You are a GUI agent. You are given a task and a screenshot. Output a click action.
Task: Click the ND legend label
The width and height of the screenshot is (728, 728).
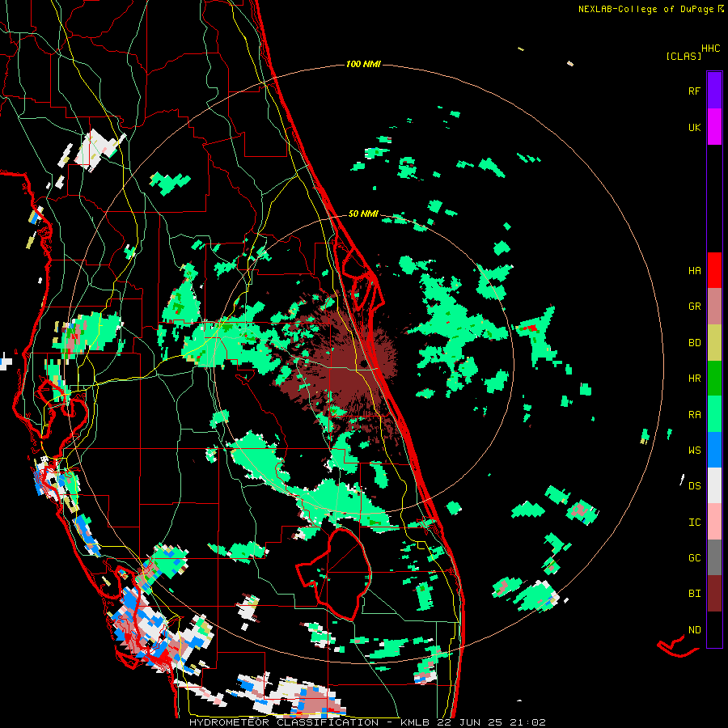pyautogui.click(x=695, y=629)
